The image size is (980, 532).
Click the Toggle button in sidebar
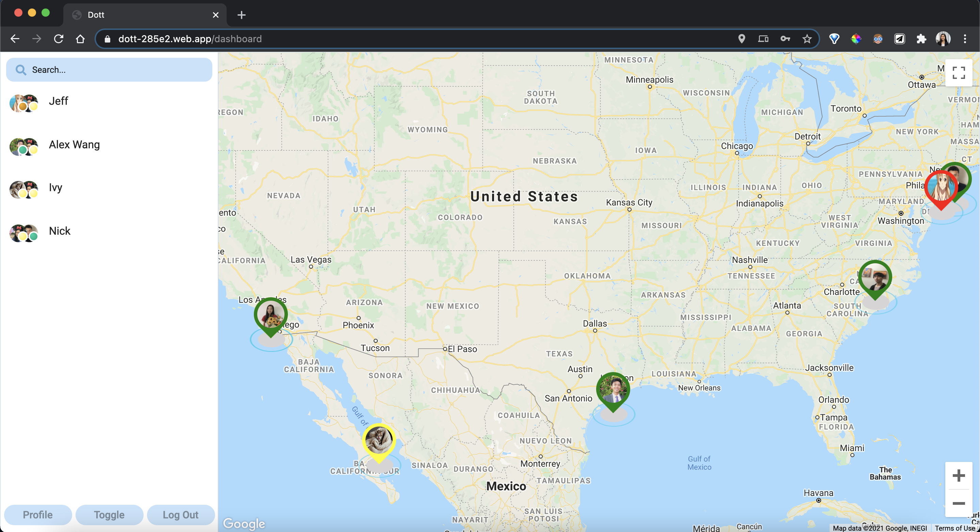[x=109, y=515]
